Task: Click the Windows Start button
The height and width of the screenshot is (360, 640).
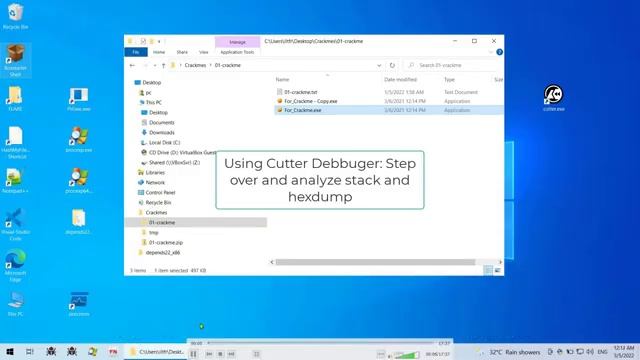Action: 10,351
